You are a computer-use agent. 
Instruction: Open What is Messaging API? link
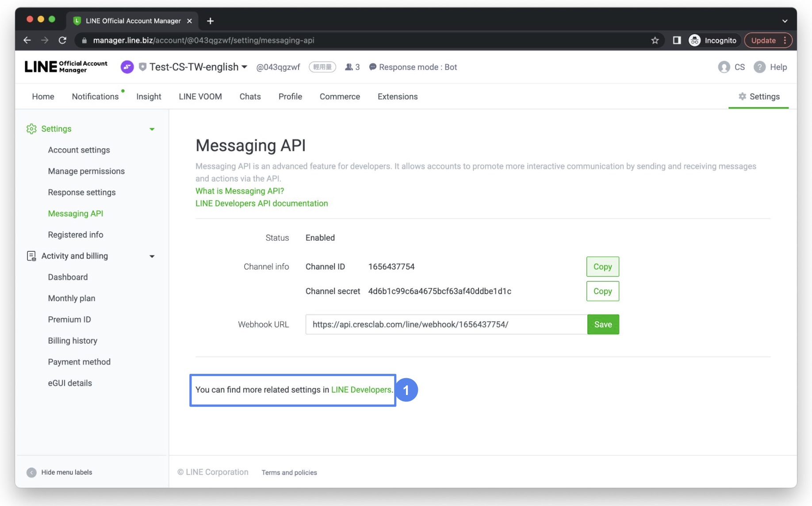(240, 191)
